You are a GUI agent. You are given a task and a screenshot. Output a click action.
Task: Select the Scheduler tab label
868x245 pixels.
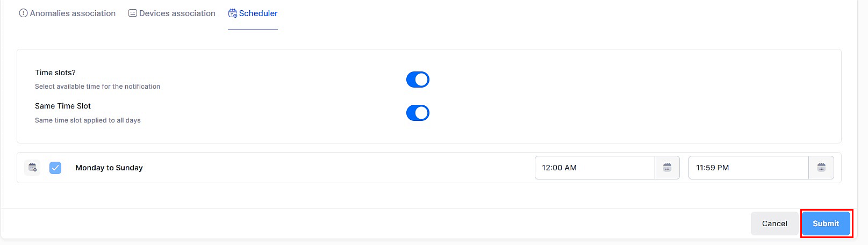pos(259,13)
